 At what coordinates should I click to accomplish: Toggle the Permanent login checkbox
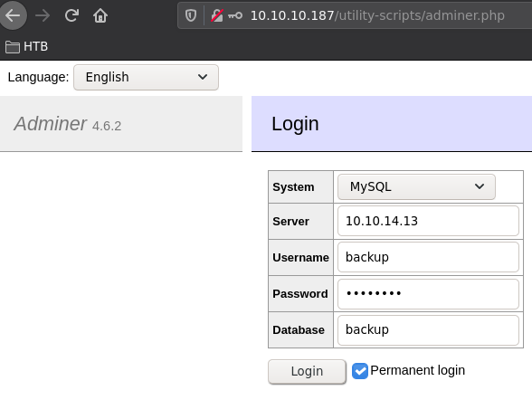point(360,371)
